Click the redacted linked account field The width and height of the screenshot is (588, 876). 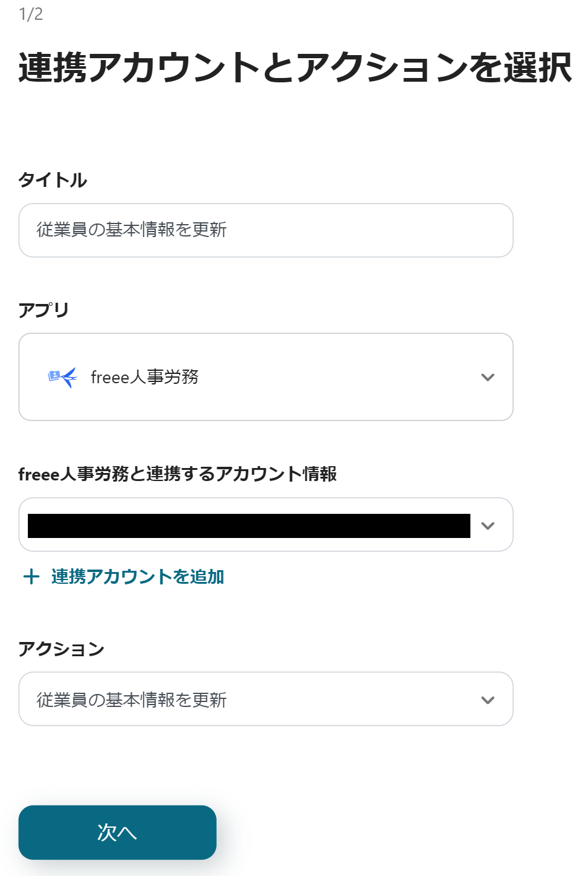click(249, 526)
